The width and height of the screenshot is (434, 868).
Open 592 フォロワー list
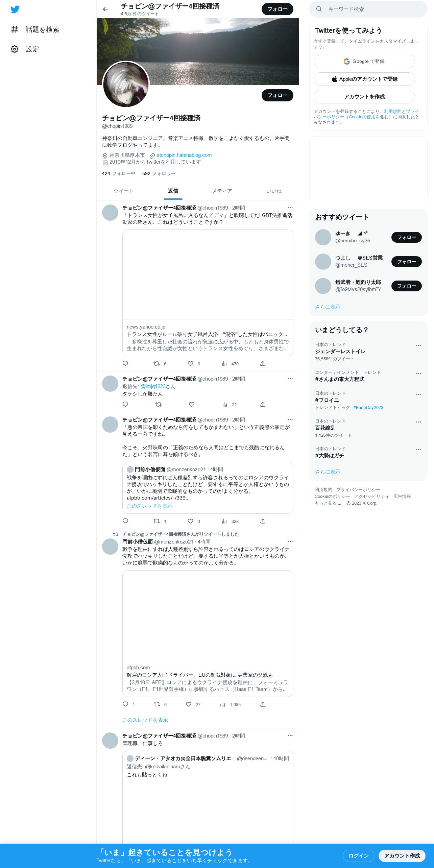159,173
